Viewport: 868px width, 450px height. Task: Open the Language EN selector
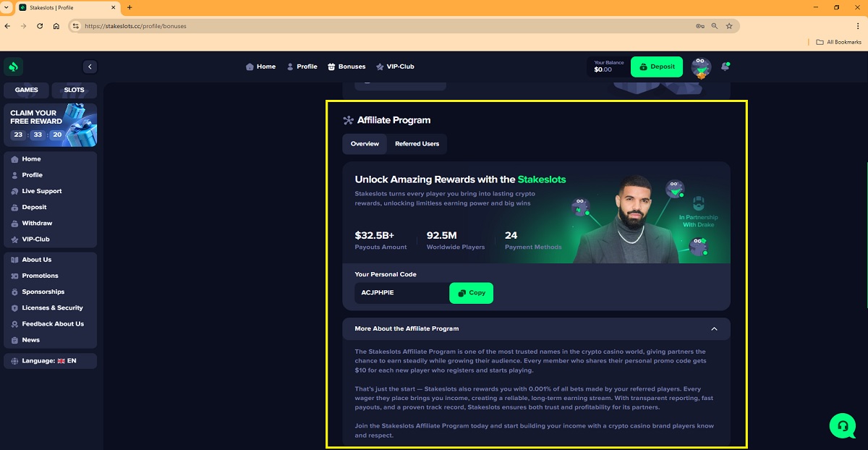(x=50, y=360)
